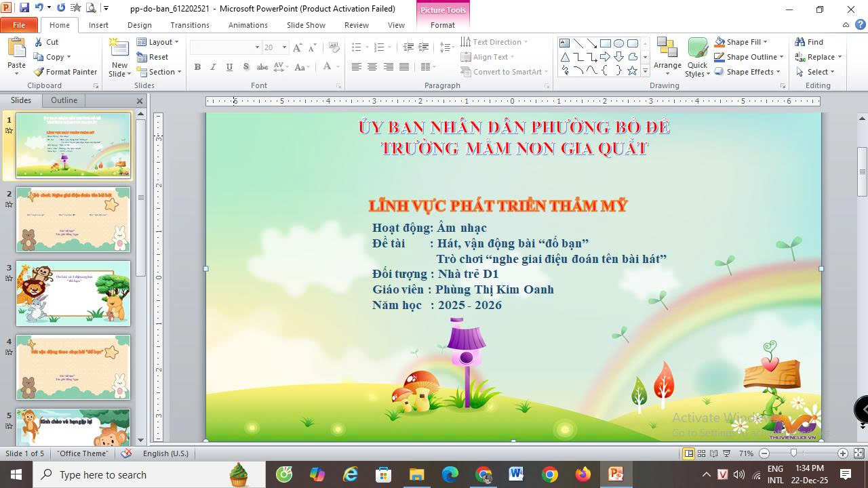868x488 pixels.
Task: Toggle Italic text formatting
Action: pos(213,67)
